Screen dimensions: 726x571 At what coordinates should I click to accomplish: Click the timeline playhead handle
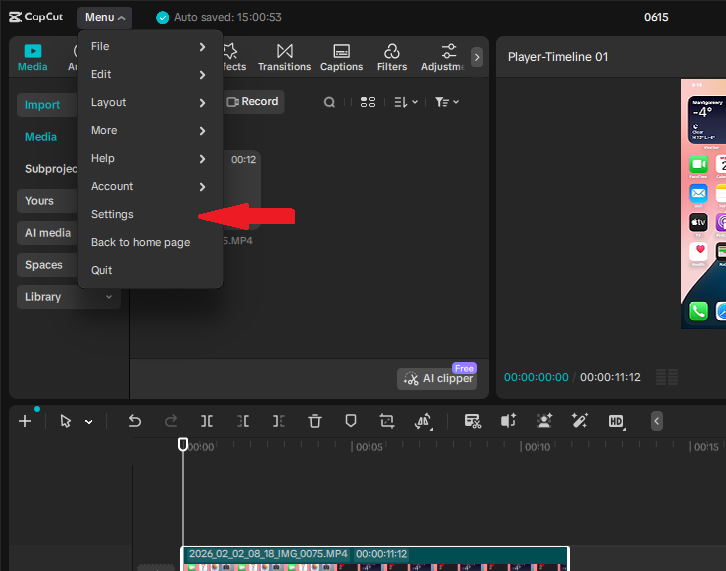point(183,445)
